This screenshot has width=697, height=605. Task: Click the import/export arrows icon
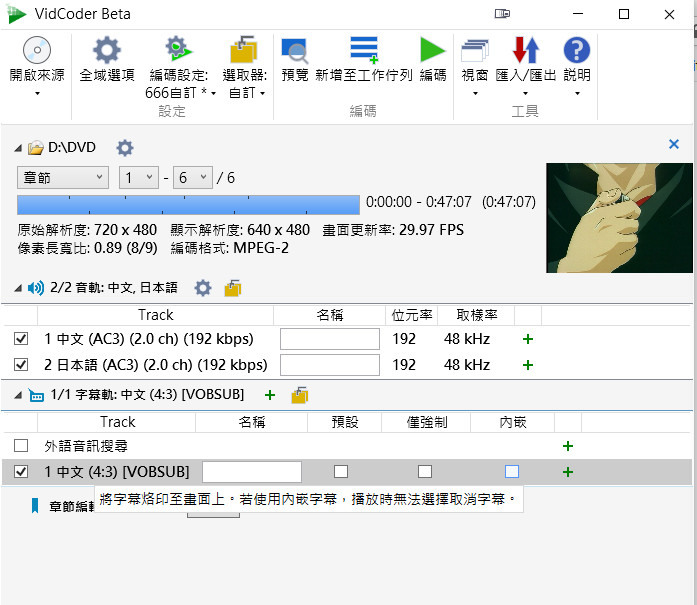pos(525,50)
